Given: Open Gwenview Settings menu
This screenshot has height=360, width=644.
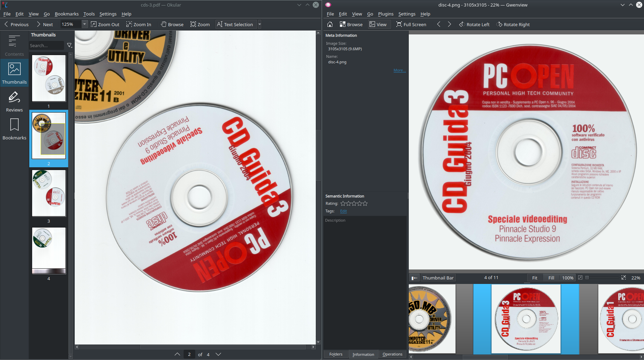Looking at the screenshot, I should [x=407, y=14].
